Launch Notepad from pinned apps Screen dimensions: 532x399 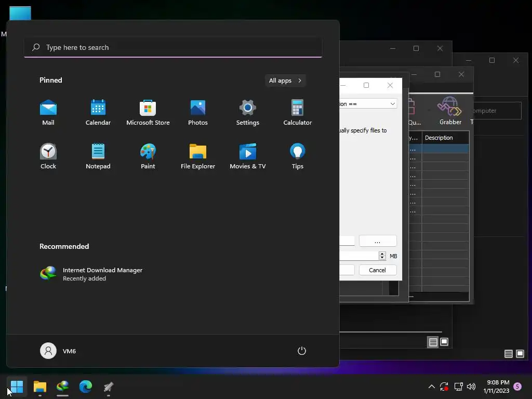98,156
